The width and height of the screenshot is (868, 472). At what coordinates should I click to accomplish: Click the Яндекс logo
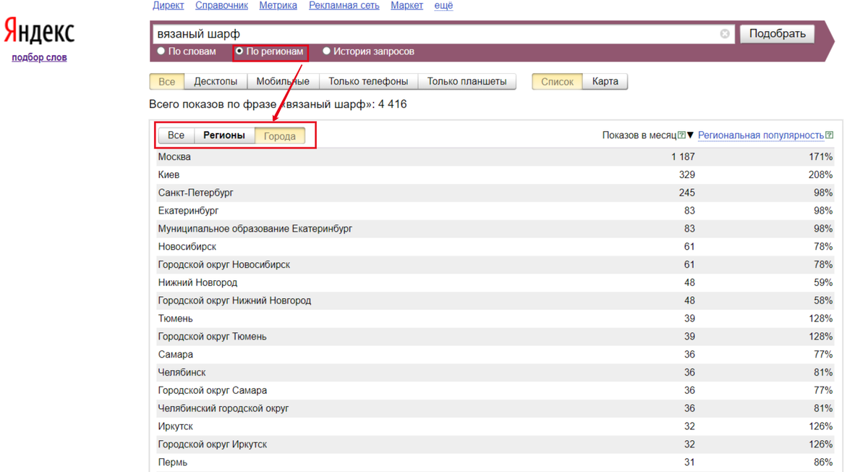(x=39, y=31)
